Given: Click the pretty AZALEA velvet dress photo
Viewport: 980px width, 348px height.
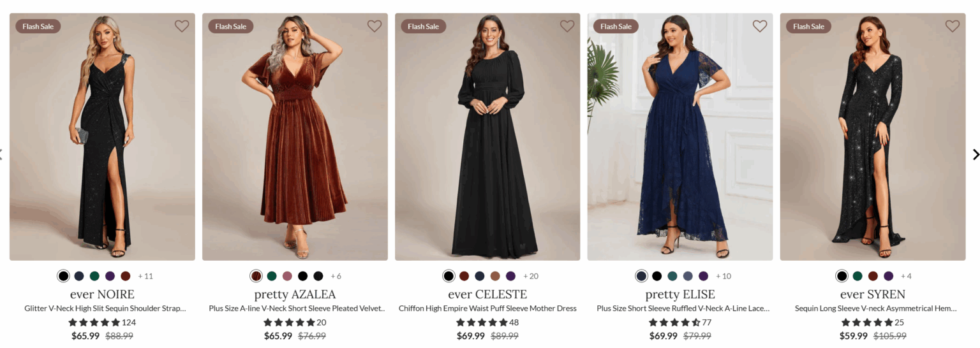Looking at the screenshot, I should pos(295,137).
